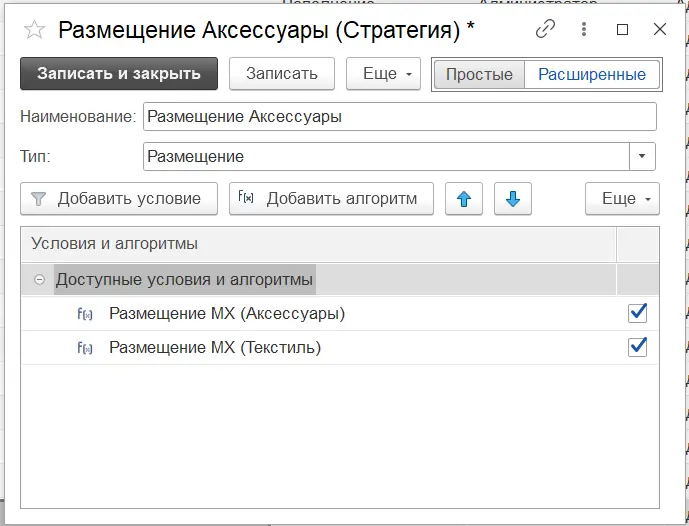The height and width of the screenshot is (526, 689).
Task: Switch to Простые mode tab
Action: pyautogui.click(x=479, y=74)
